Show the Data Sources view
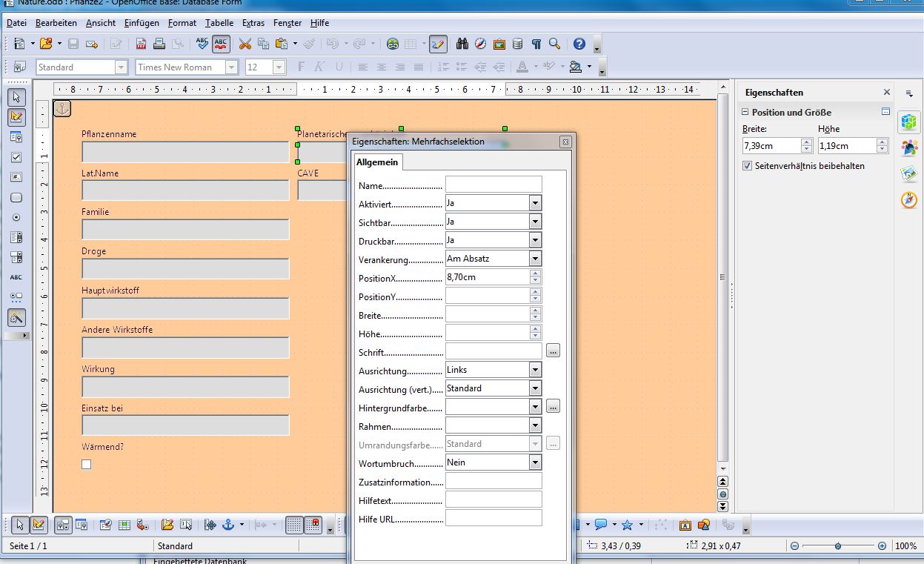Viewport: 924px width, 564px height. coord(517,44)
